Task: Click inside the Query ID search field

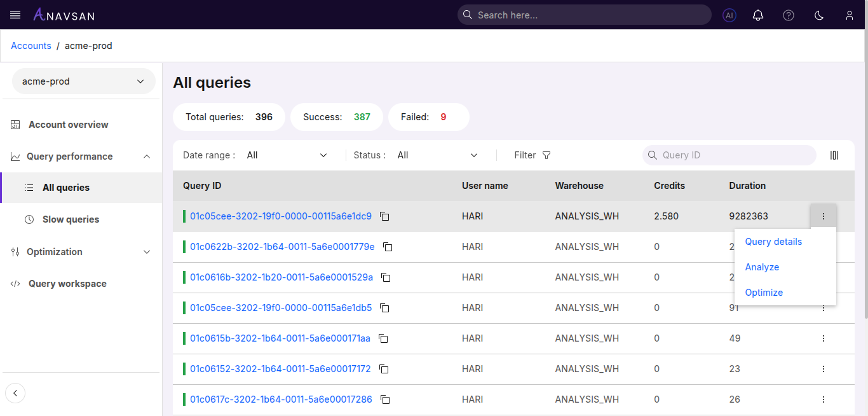Action: pos(729,155)
